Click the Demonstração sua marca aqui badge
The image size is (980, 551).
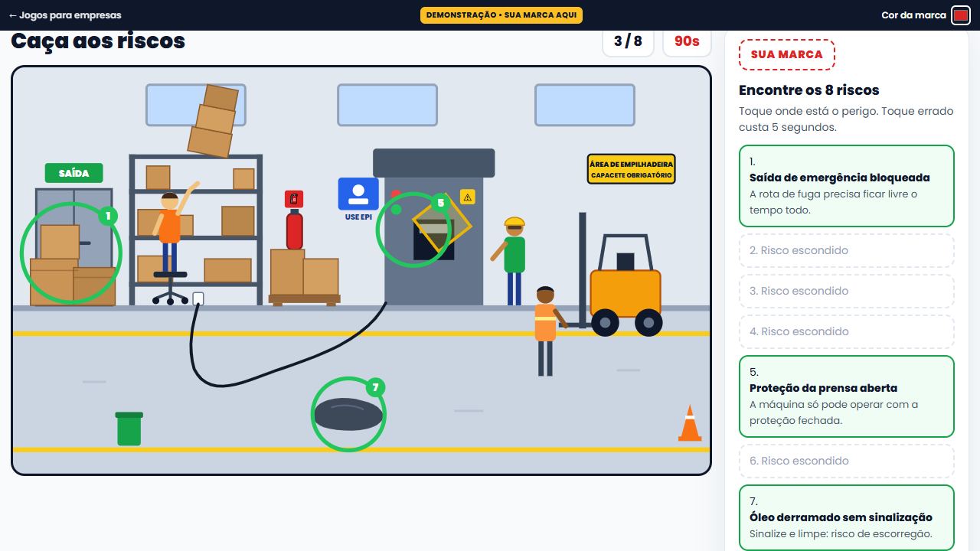point(501,15)
